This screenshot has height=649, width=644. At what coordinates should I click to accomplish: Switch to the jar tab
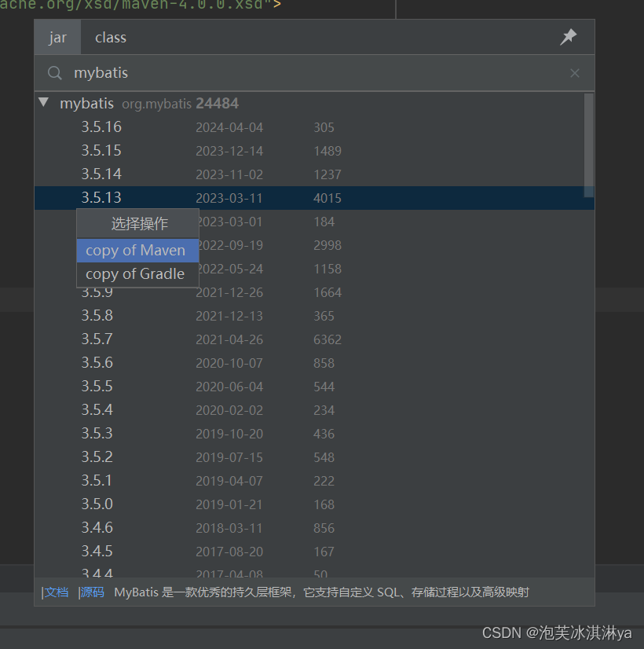pyautogui.click(x=57, y=37)
